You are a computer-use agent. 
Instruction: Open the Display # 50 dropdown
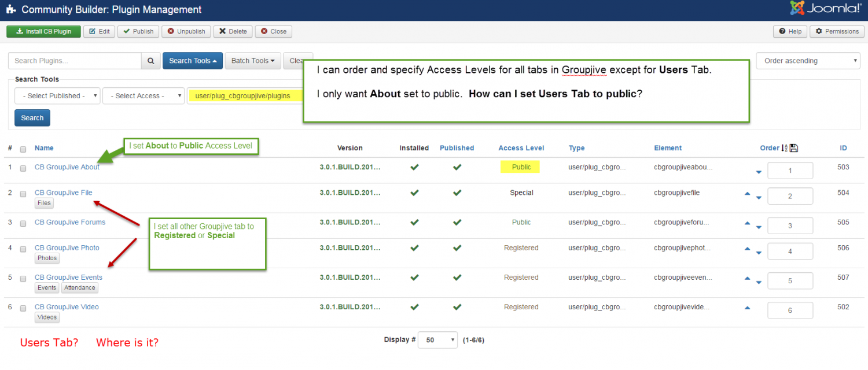pyautogui.click(x=438, y=340)
